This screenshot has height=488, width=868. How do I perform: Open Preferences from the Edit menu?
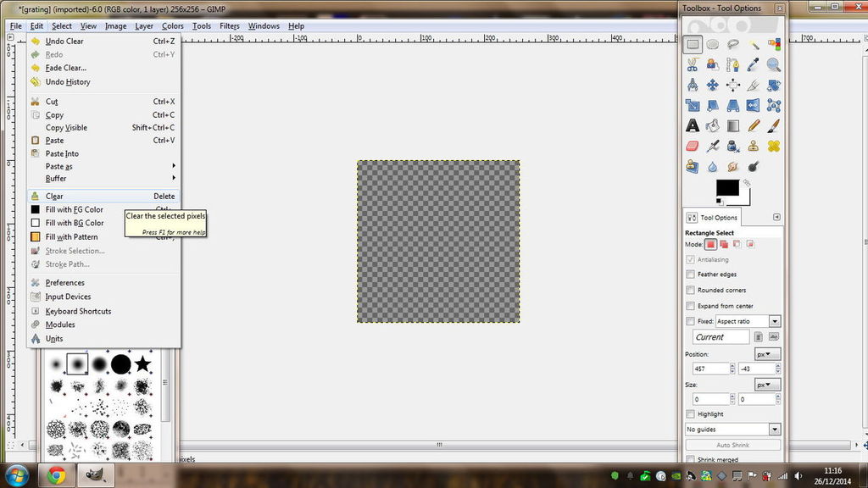103,283
